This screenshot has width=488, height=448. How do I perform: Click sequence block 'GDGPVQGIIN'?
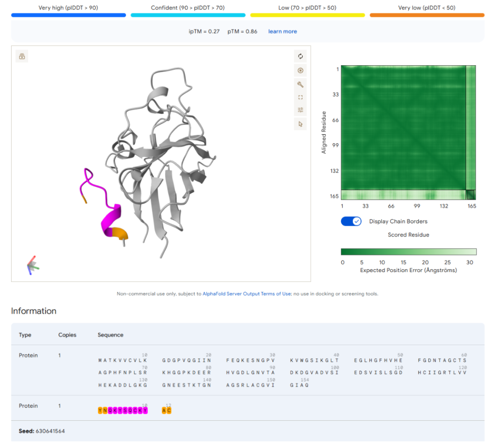(187, 360)
